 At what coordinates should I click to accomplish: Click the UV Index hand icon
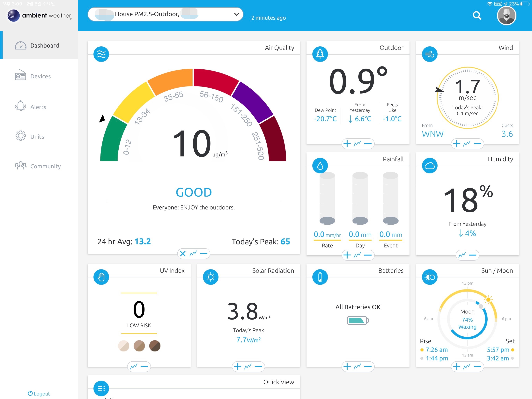(x=101, y=277)
